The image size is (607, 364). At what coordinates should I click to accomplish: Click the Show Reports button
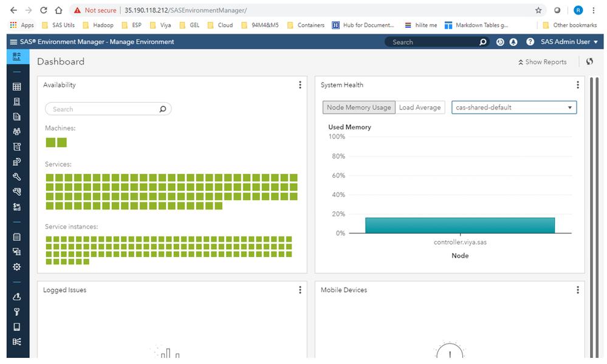click(x=542, y=62)
